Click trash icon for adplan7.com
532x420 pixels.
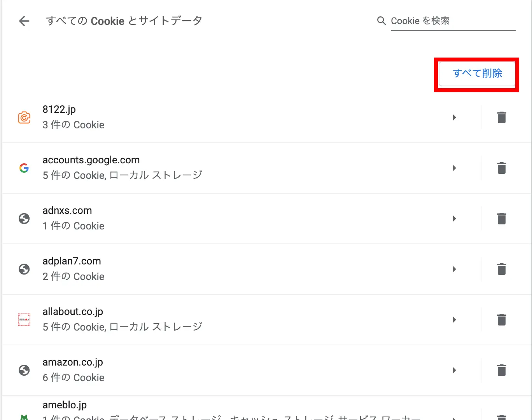502,269
